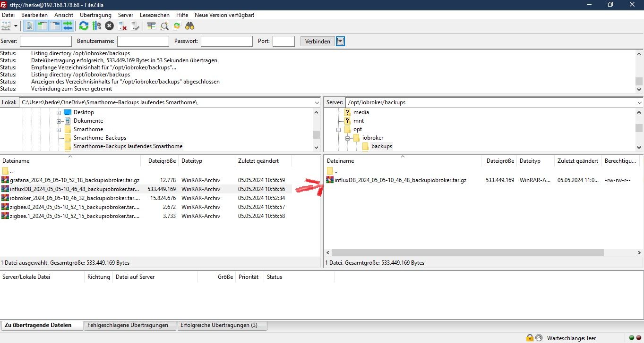Reconnect to the last server
The image size is (644, 343).
[136, 26]
